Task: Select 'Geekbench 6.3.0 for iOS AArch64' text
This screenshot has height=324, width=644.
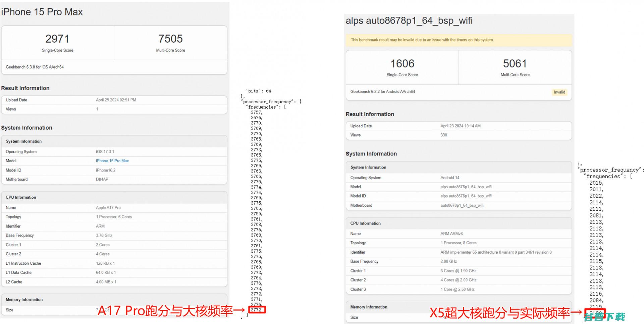Action: pos(35,67)
